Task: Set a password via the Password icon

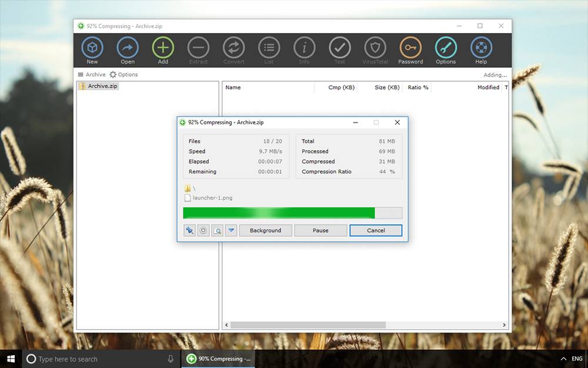Action: (x=410, y=48)
